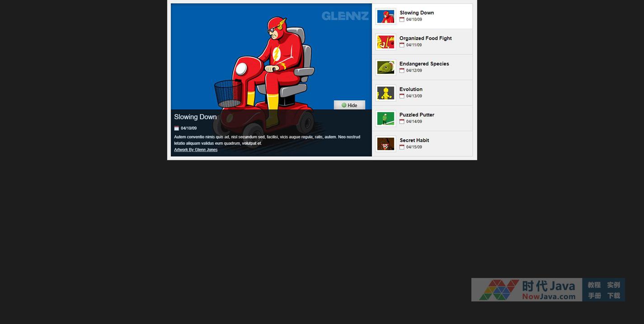Open the Endangered Species fish thumbnail
The width and height of the screenshot is (644, 324).
click(x=385, y=68)
